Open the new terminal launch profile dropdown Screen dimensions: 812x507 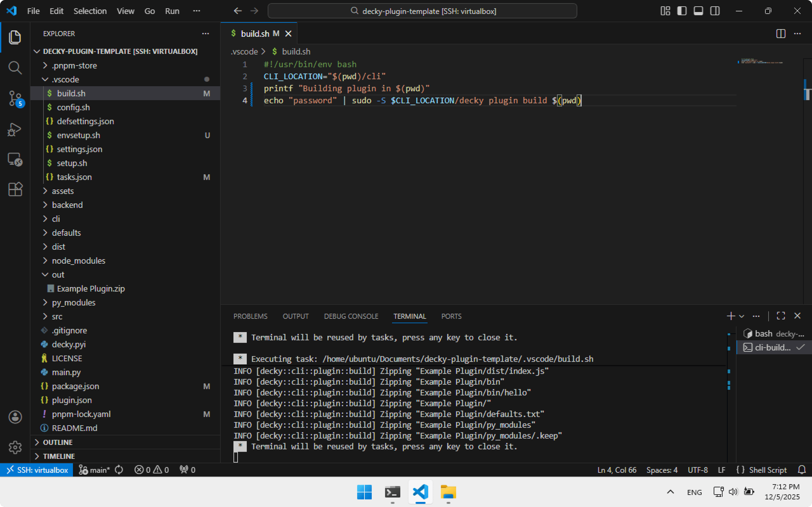coord(742,316)
